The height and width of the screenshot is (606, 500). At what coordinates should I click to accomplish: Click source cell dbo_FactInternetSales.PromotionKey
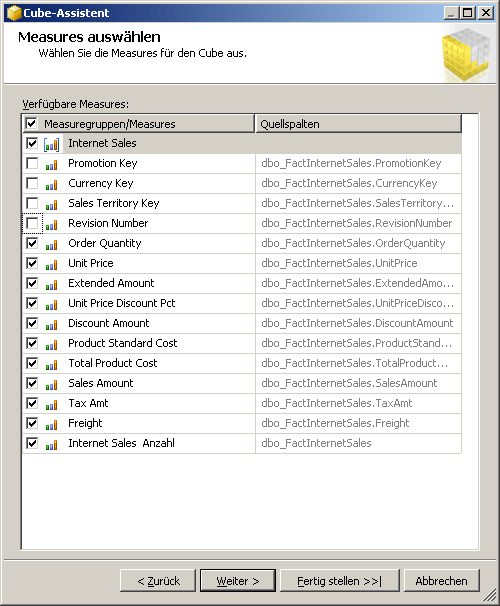(358, 163)
